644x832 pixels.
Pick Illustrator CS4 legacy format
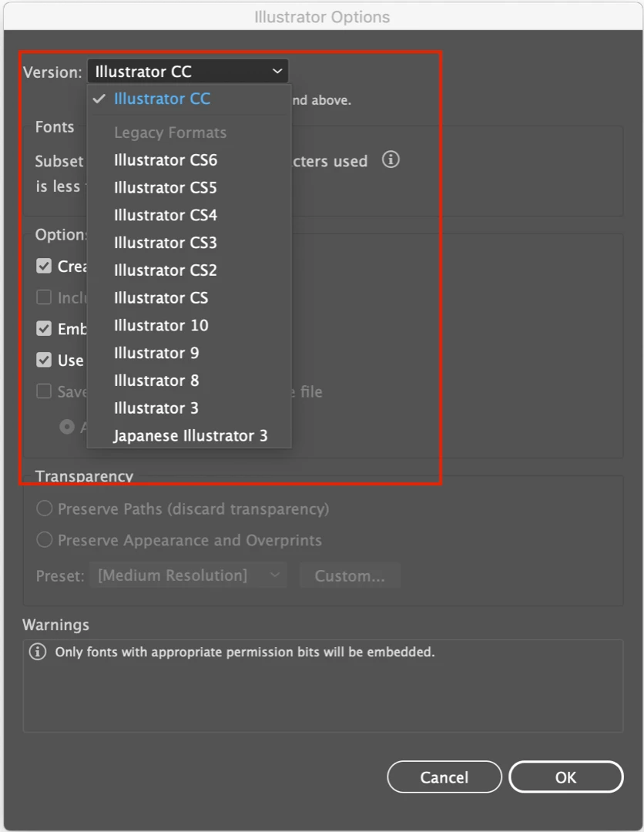[x=189, y=215]
